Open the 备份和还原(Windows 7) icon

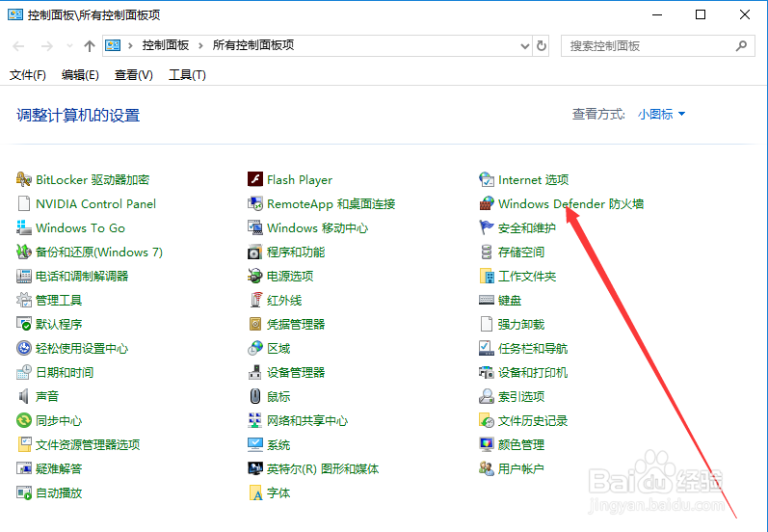coord(23,252)
